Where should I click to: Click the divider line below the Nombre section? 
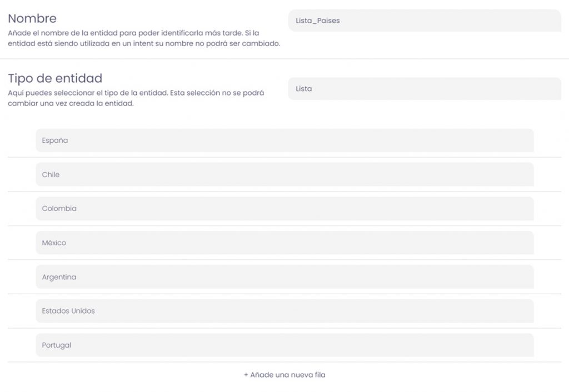coord(284,59)
